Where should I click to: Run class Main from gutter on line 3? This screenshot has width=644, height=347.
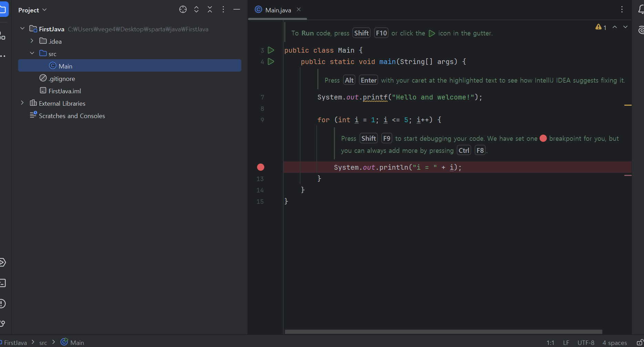271,50
